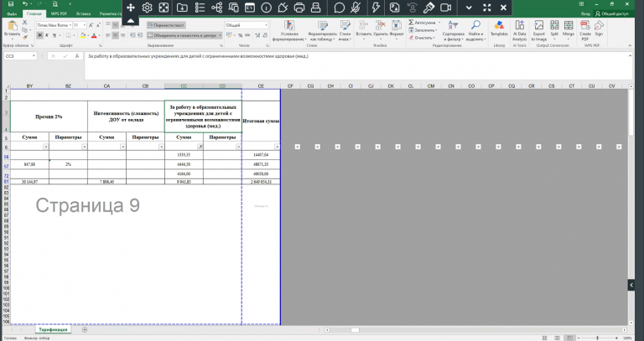Click Export to Image
The width and height of the screenshot is (644, 341).
[x=538, y=30]
